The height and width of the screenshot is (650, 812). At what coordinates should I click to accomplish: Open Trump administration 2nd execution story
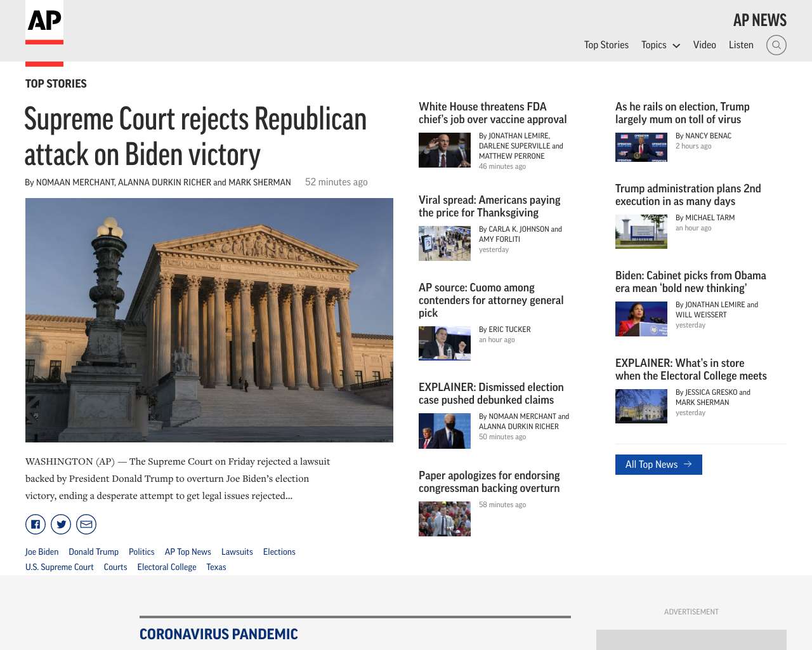[x=688, y=195]
